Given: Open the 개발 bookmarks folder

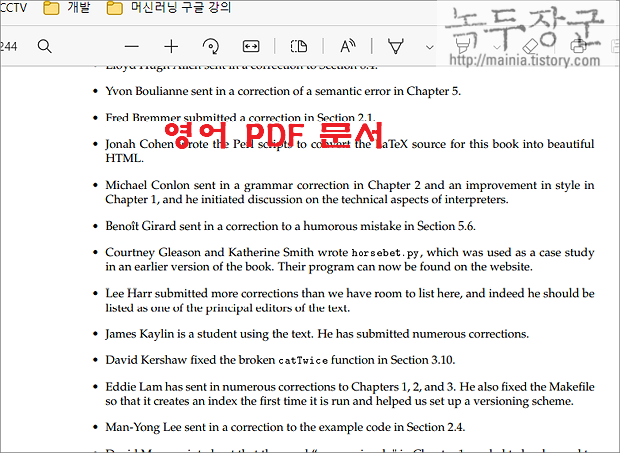Looking at the screenshot, I should [66, 8].
